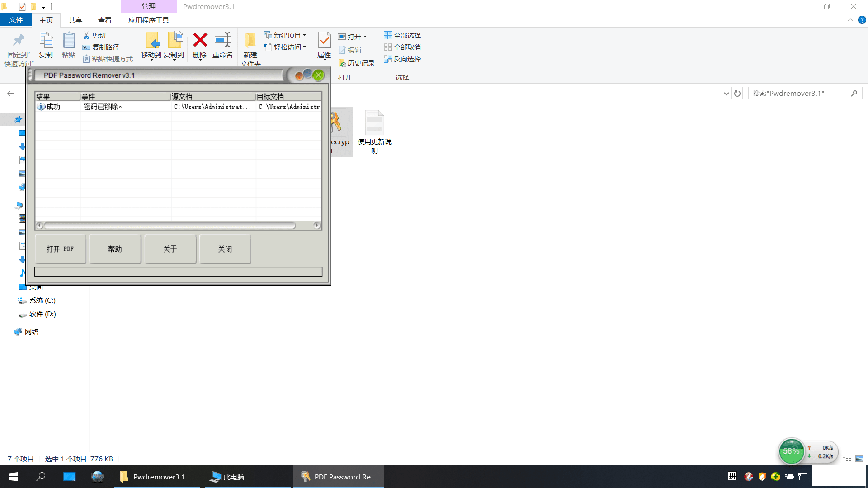
Task: Collapse the ribbon with the chevron
Action: [x=850, y=20]
